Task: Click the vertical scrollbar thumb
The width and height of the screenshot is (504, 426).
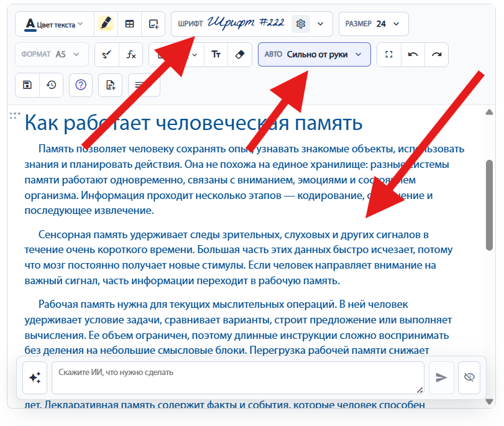Action: (x=489, y=205)
